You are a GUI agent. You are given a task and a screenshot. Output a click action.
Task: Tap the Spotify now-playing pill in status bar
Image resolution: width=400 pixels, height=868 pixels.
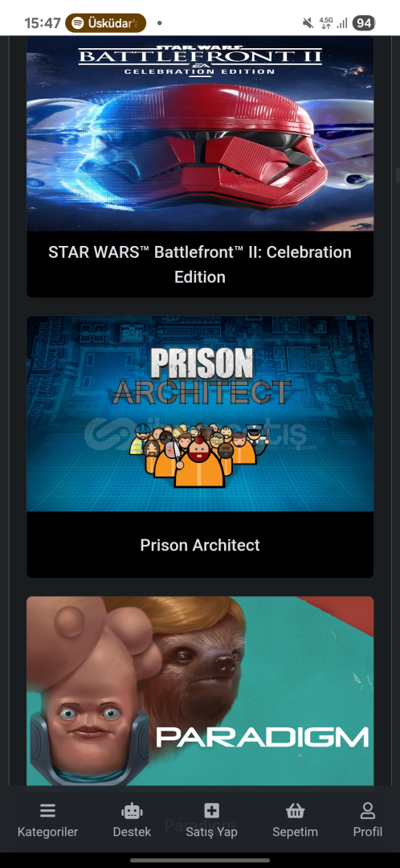tap(106, 23)
